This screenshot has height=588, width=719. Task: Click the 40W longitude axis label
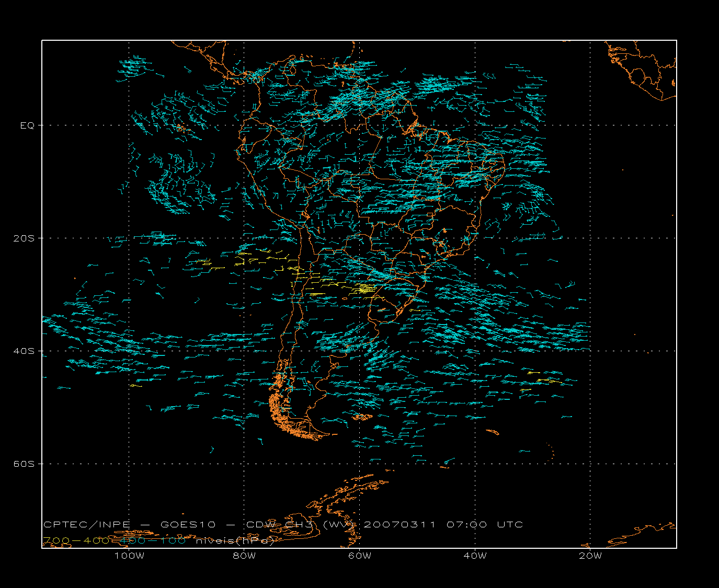[x=475, y=556]
